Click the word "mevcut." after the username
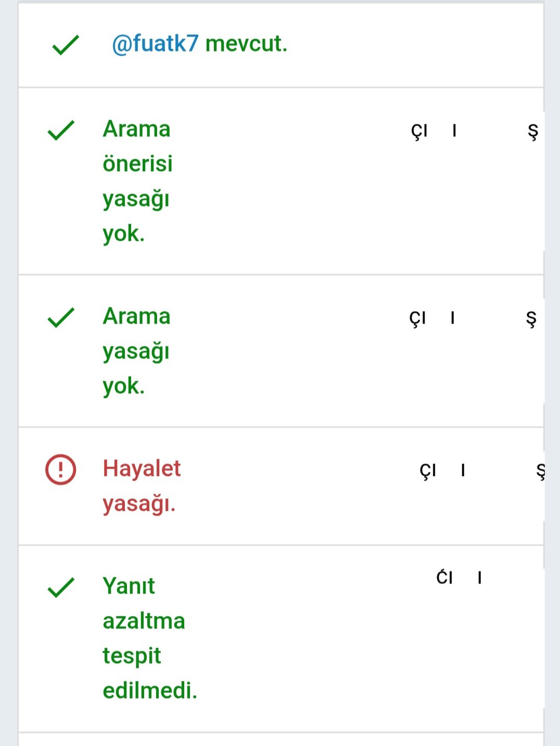Screen dimensions: 560x746 246,44
